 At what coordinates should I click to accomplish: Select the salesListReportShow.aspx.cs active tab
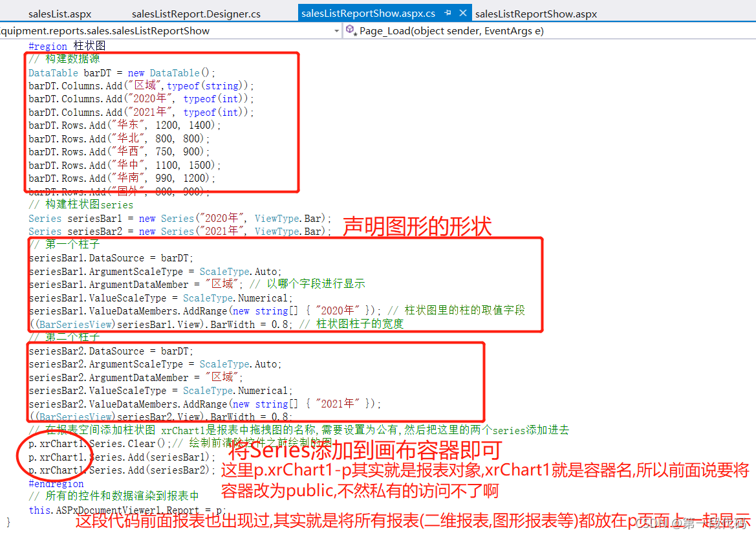[368, 14]
